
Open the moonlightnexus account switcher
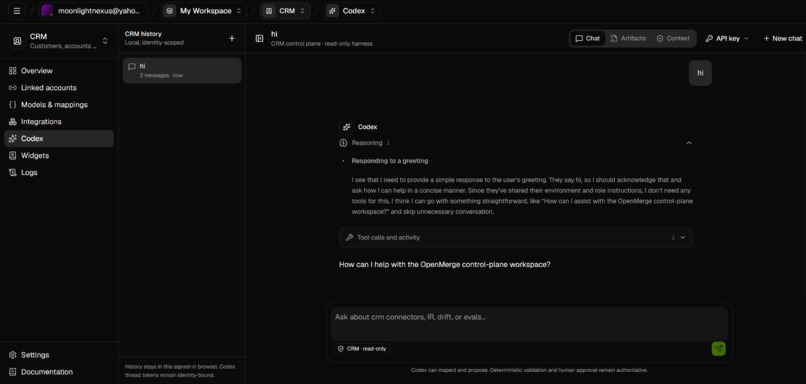[94, 11]
